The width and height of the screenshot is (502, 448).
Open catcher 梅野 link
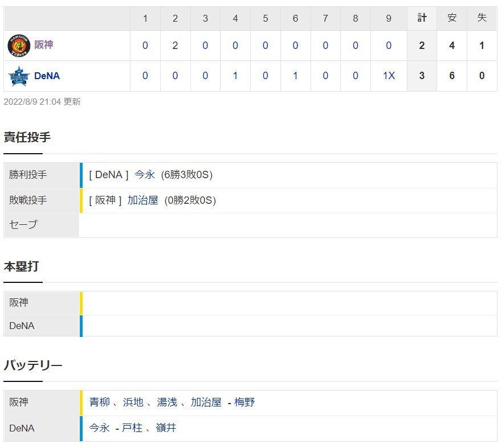click(x=244, y=402)
